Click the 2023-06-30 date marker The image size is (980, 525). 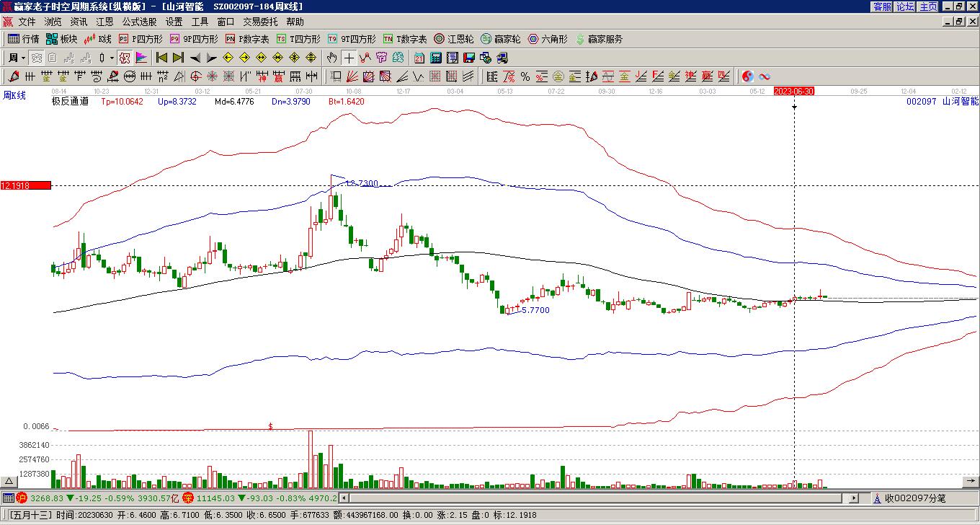pyautogui.click(x=794, y=91)
